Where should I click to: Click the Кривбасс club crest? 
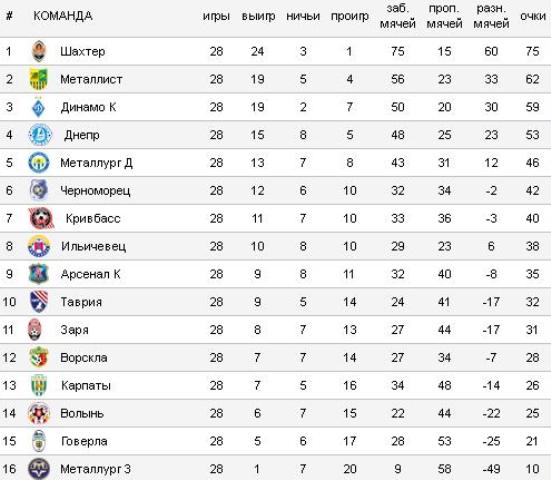41,218
